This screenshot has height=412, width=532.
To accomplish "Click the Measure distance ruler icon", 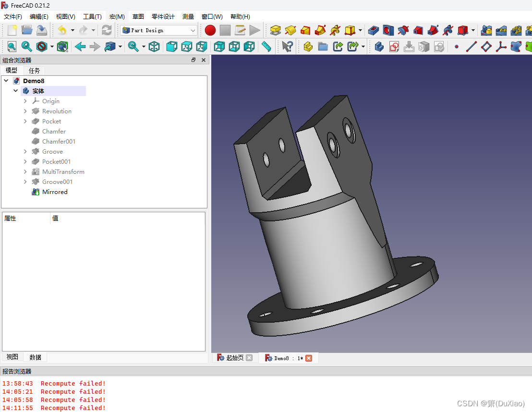I will click(266, 47).
